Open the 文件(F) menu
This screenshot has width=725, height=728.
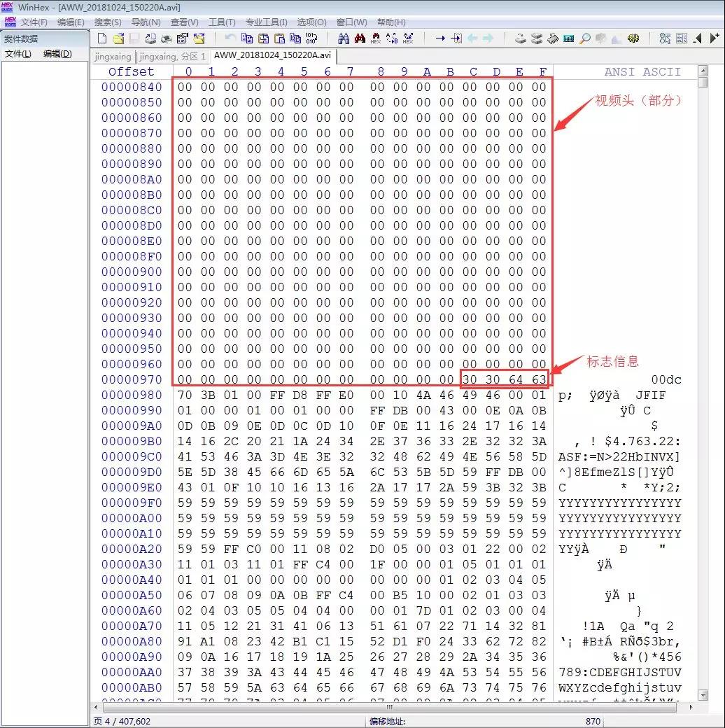[34, 22]
